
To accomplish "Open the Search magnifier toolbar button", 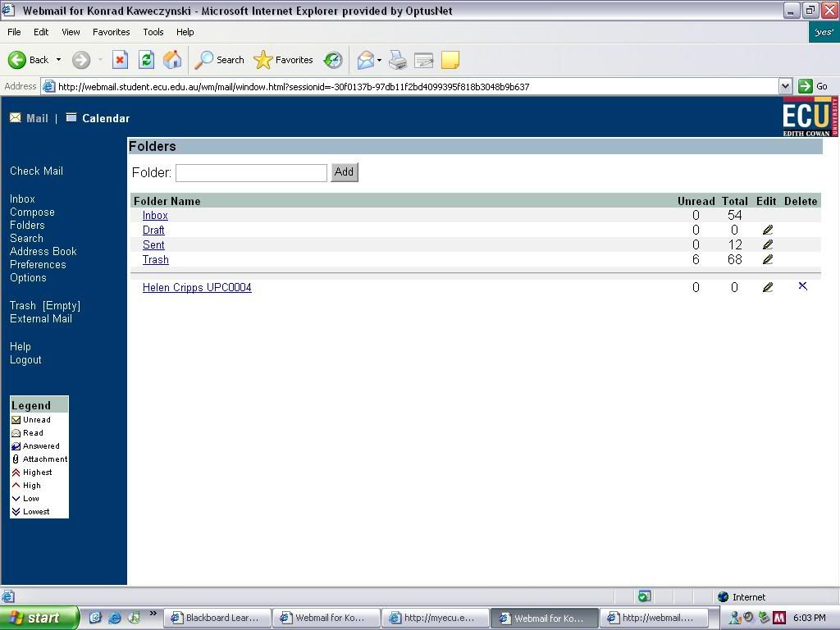I will point(220,60).
